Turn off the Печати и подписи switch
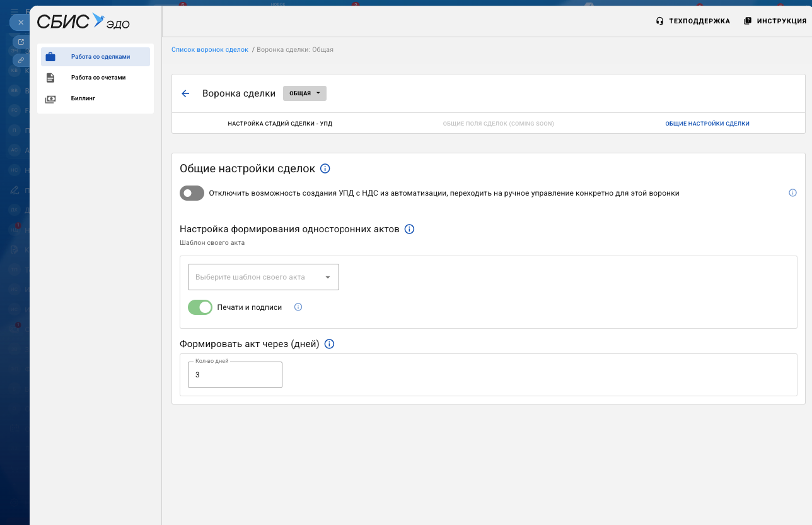The width and height of the screenshot is (812, 525). tap(200, 307)
